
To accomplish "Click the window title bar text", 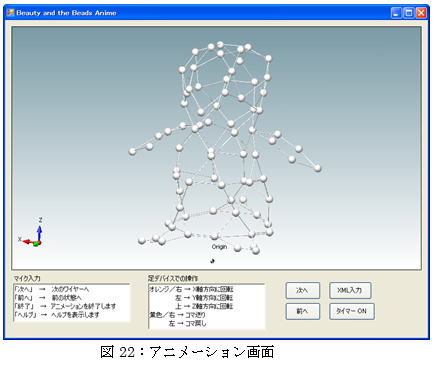I will (66, 13).
